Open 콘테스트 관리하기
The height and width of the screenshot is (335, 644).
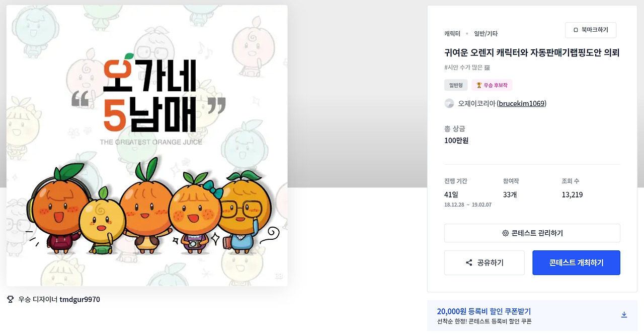click(532, 233)
